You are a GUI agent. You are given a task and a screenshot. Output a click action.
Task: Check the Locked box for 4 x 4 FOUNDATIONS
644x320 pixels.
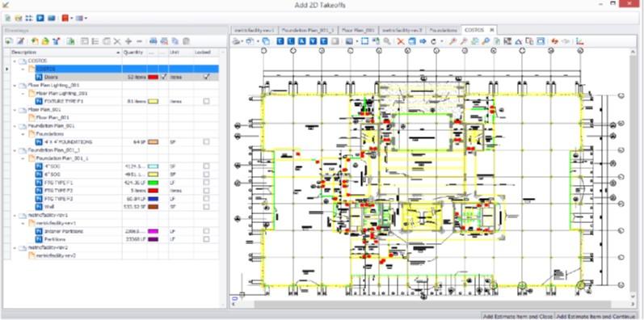[207, 141]
